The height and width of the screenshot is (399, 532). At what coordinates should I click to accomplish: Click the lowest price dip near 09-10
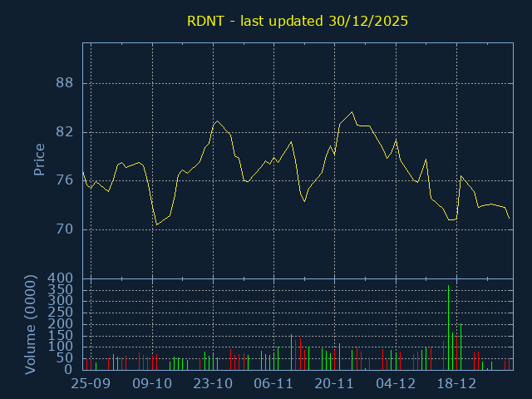click(156, 224)
